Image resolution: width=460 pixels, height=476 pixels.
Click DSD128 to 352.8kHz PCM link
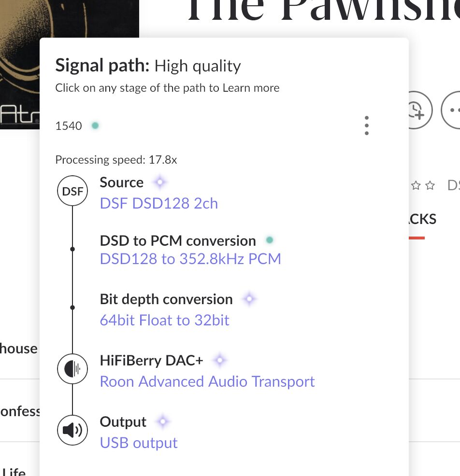tap(190, 259)
